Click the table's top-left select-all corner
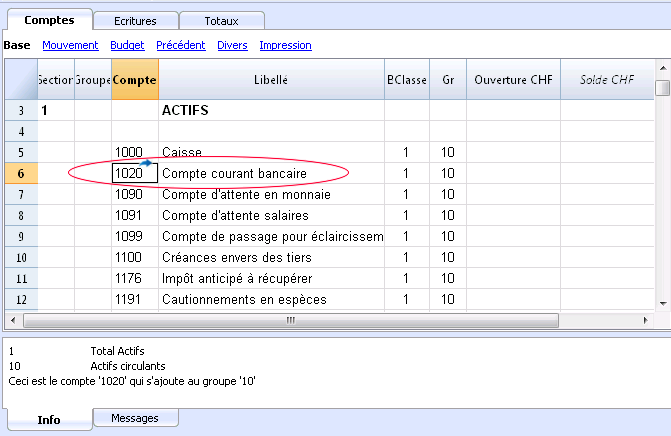The image size is (671, 436). [x=21, y=80]
